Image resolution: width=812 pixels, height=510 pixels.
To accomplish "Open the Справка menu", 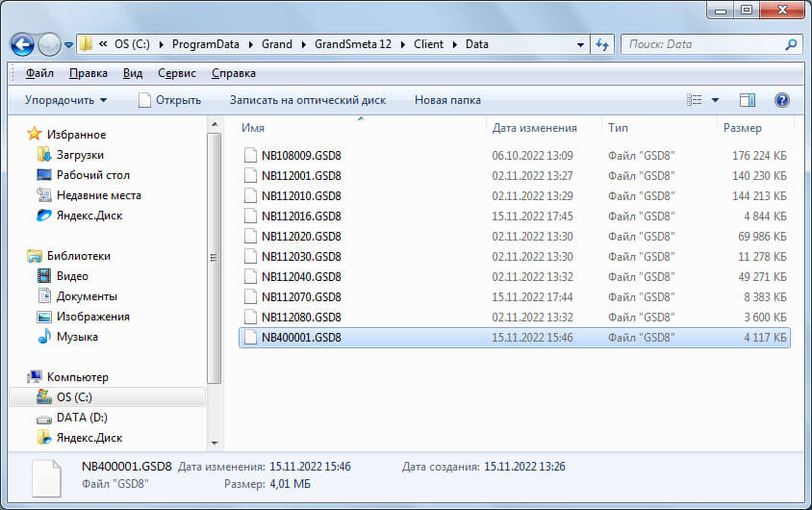I will [234, 73].
